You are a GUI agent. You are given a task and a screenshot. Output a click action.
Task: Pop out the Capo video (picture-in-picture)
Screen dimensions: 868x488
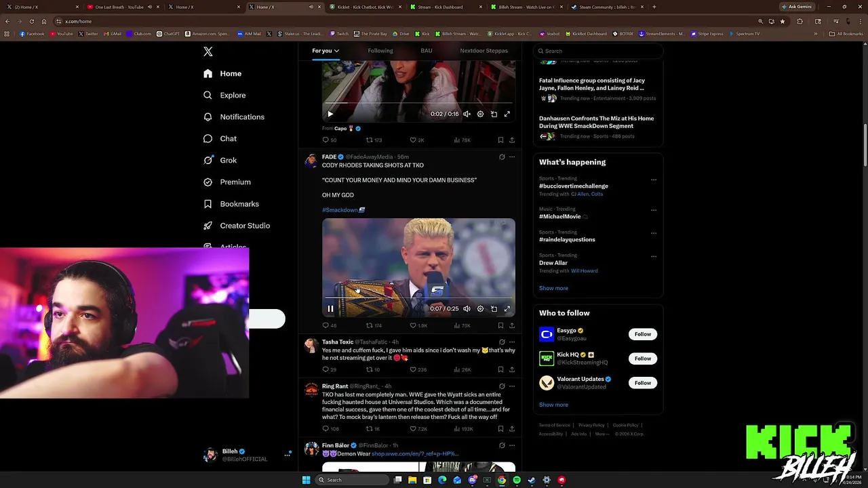494,114
